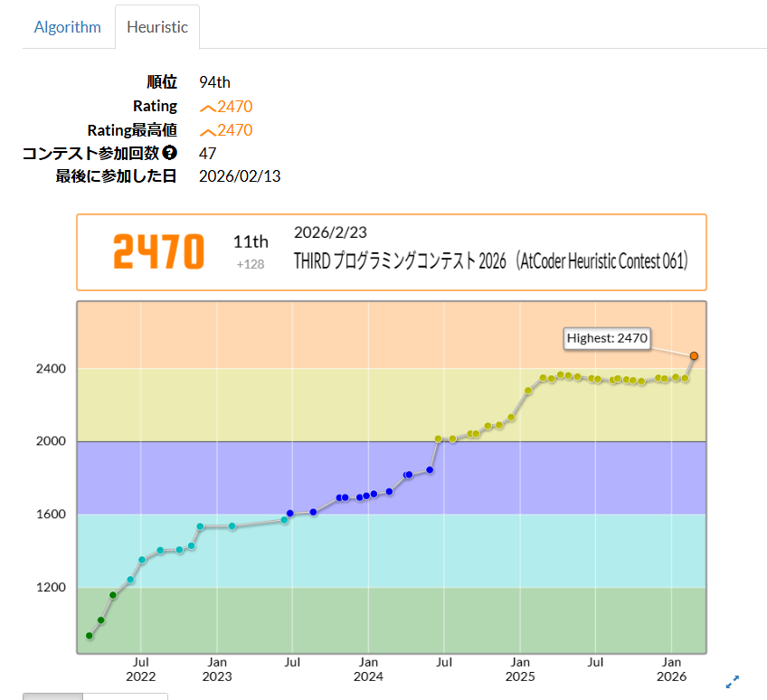Click the large 2470 rating number in banner
This screenshot has width=767, height=700.
coord(158,251)
